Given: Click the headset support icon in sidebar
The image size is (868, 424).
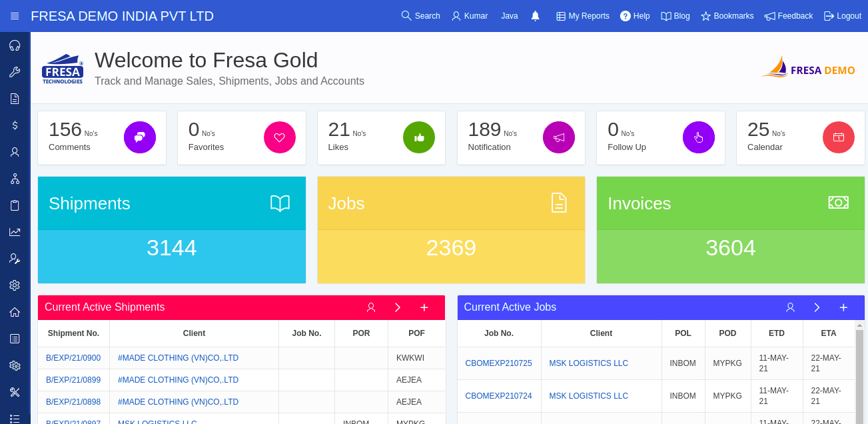Looking at the screenshot, I should tap(14, 45).
